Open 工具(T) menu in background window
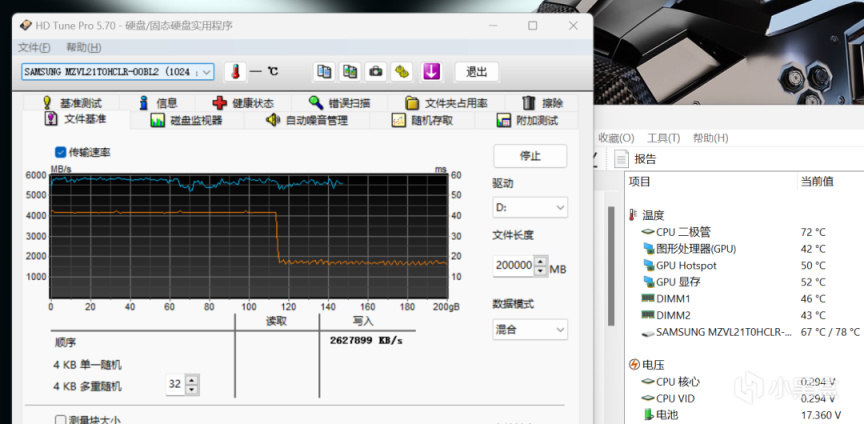The width and height of the screenshot is (864, 424). 663,138
